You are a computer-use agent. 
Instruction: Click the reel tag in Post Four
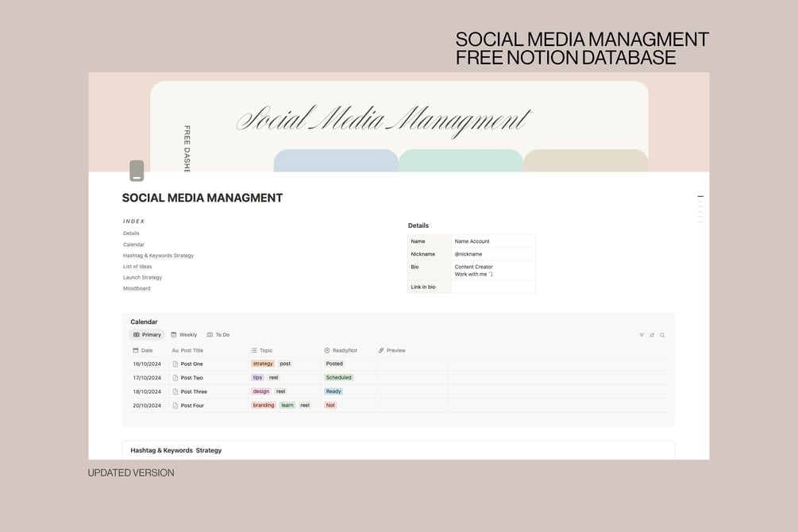pyautogui.click(x=305, y=405)
